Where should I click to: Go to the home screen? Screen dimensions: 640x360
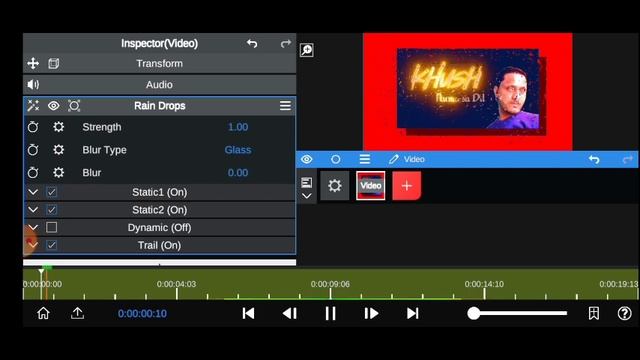pyautogui.click(x=43, y=313)
